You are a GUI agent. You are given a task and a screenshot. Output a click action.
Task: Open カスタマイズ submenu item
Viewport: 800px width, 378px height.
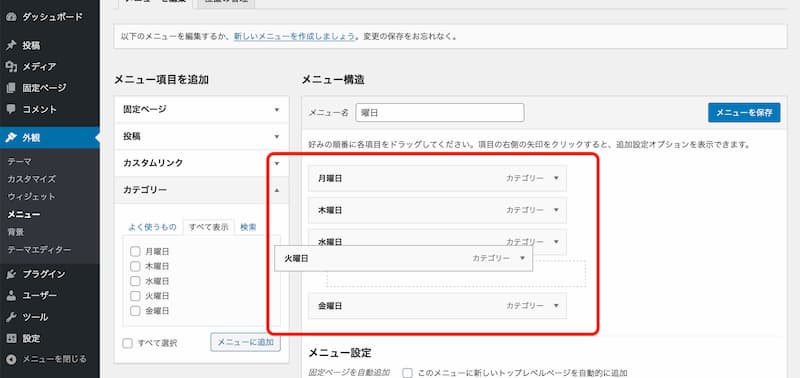point(32,179)
